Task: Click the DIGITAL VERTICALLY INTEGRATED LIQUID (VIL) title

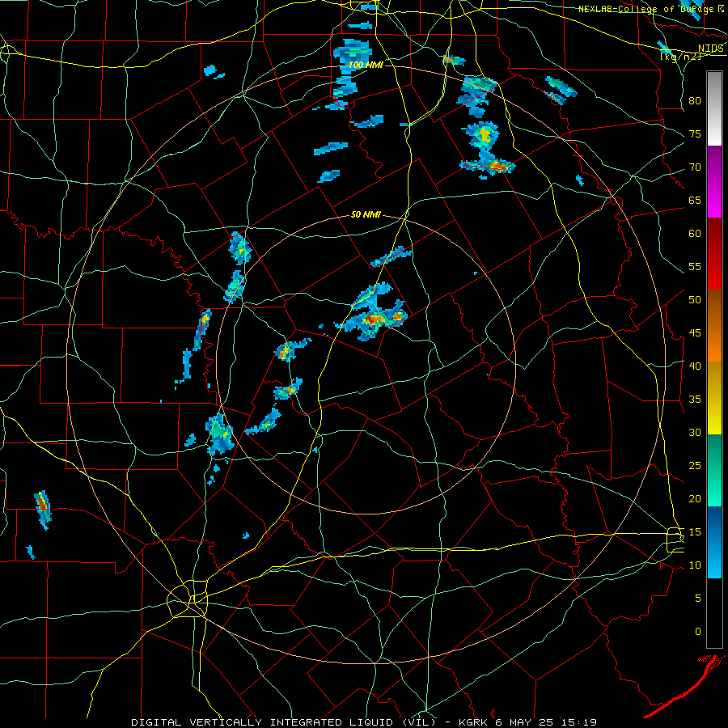Action: click(283, 722)
